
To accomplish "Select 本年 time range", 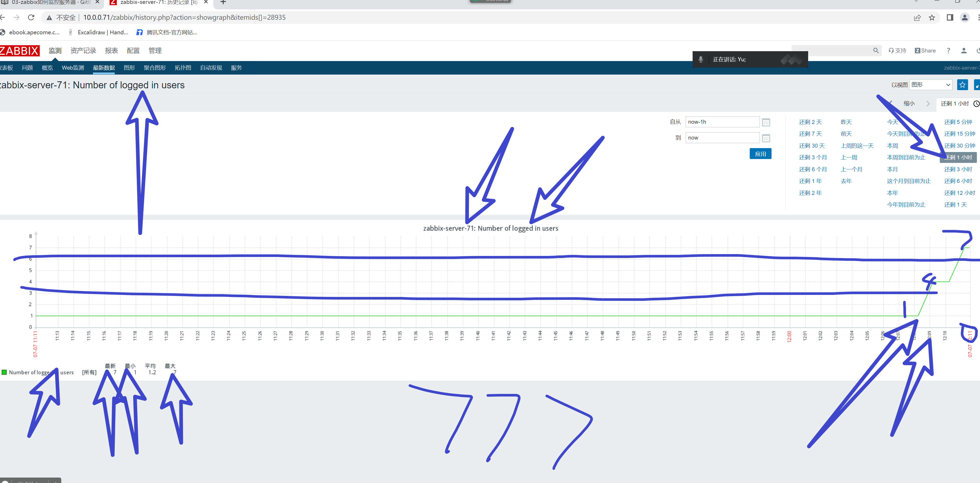I will 893,193.
